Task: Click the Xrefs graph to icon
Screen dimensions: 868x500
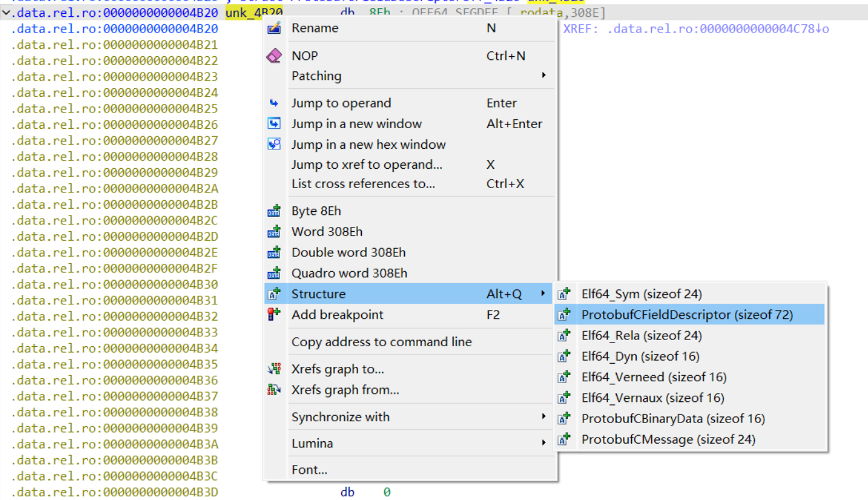Action: 274,369
